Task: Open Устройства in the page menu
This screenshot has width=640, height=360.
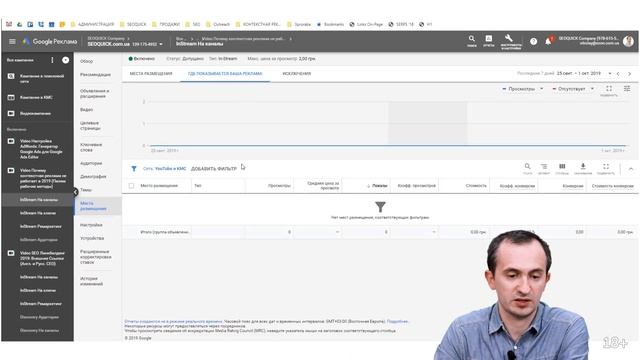Action: tap(92, 238)
